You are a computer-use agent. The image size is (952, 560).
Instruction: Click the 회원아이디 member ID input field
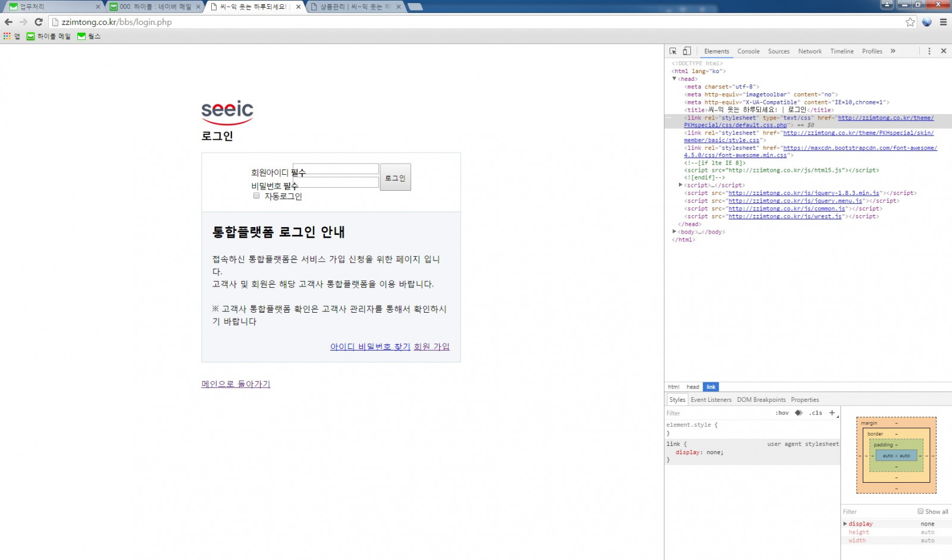[x=337, y=169]
